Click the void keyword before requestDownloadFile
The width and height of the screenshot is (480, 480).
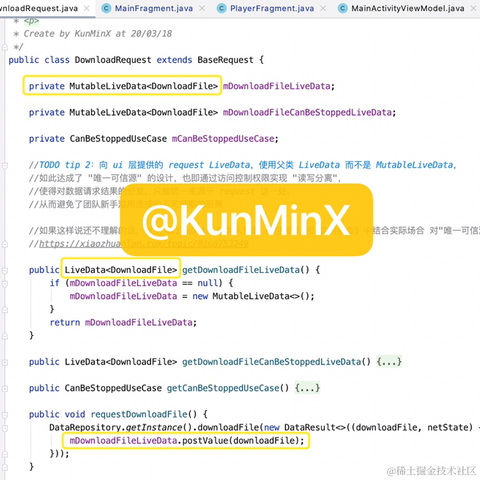tap(75, 414)
